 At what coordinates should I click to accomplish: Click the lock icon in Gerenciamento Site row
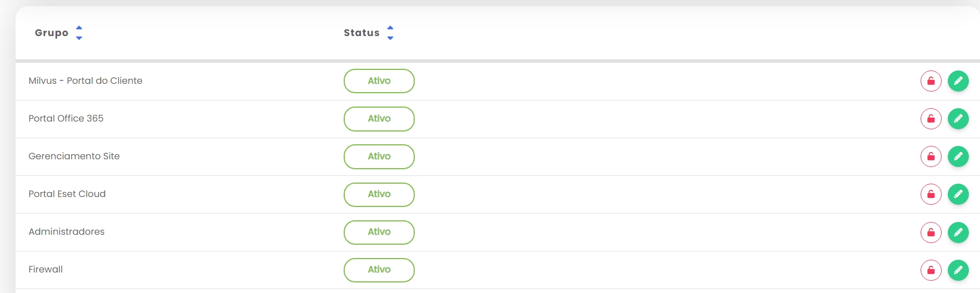[x=931, y=156]
